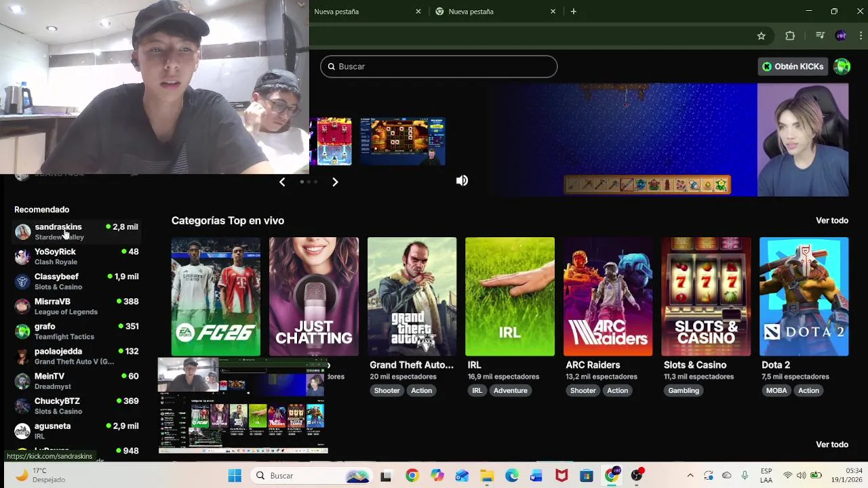Open the ARC Raiders category cover

(x=608, y=296)
